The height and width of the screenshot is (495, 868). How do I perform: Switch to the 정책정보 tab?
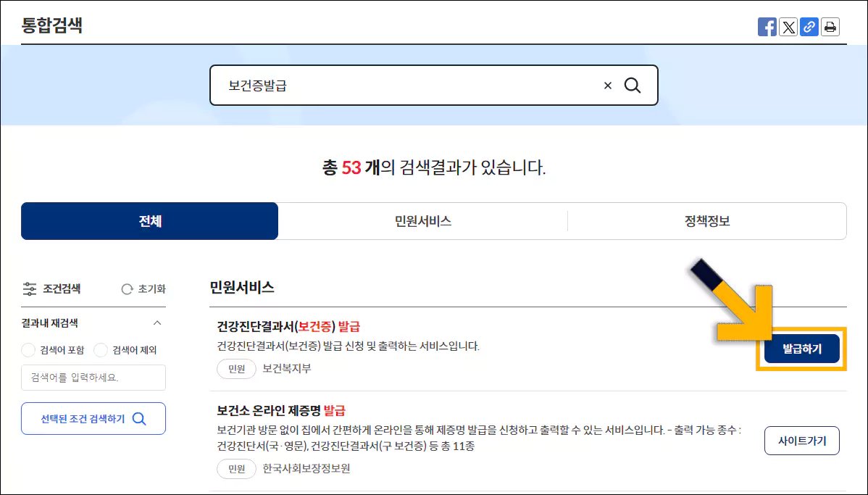(x=707, y=221)
